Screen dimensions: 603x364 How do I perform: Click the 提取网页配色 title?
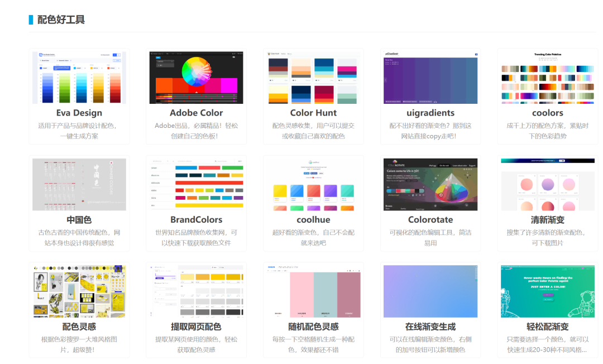click(196, 327)
